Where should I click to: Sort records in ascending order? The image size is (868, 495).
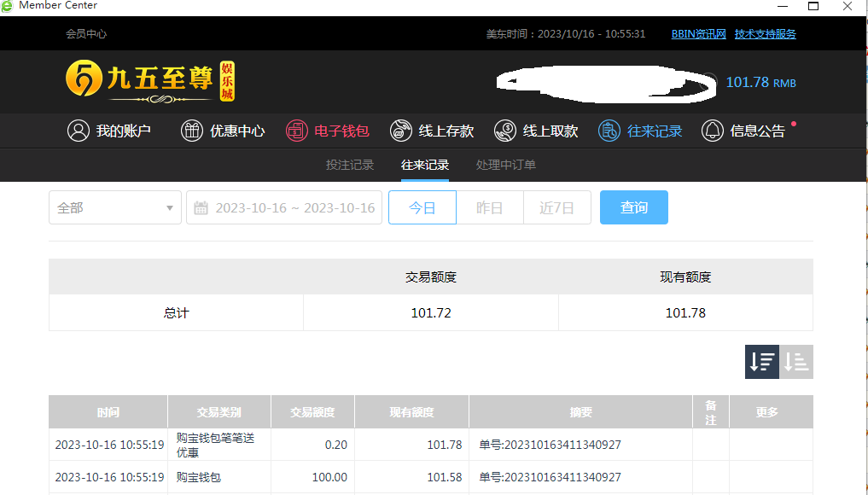(x=796, y=362)
